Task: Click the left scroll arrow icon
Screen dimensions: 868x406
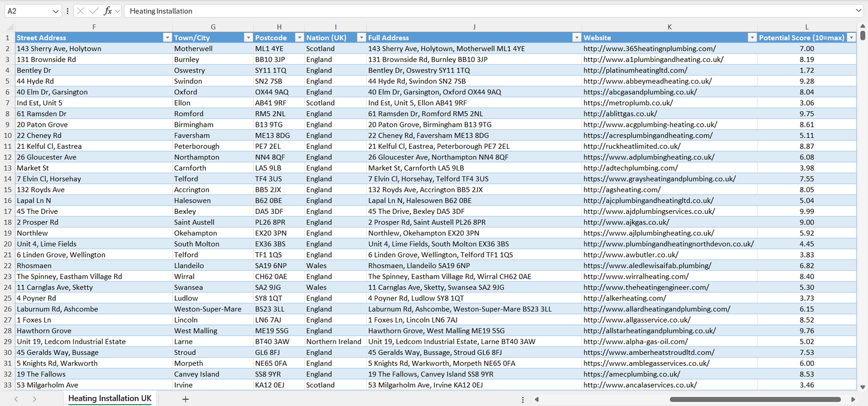Action: [x=536, y=398]
